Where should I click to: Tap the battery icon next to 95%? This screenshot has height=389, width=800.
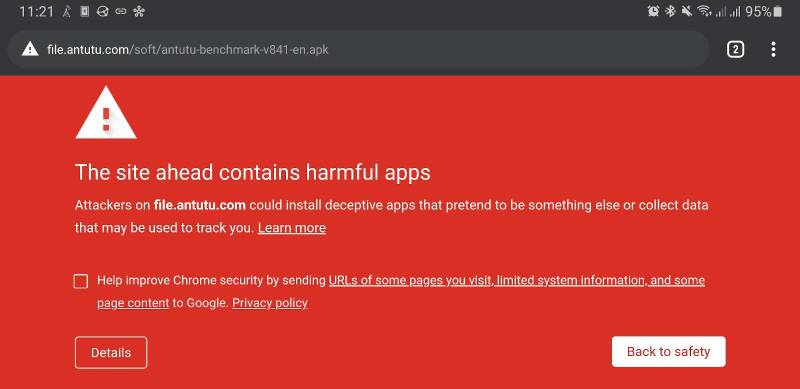778,11
